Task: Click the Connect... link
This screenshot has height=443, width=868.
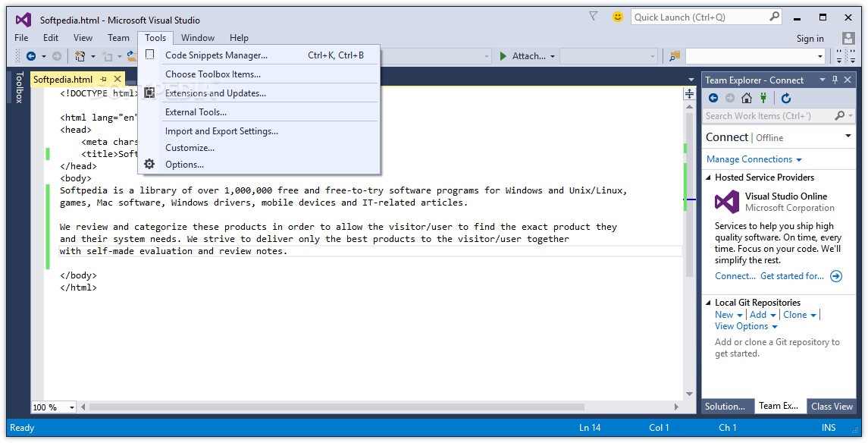Action: click(x=735, y=276)
